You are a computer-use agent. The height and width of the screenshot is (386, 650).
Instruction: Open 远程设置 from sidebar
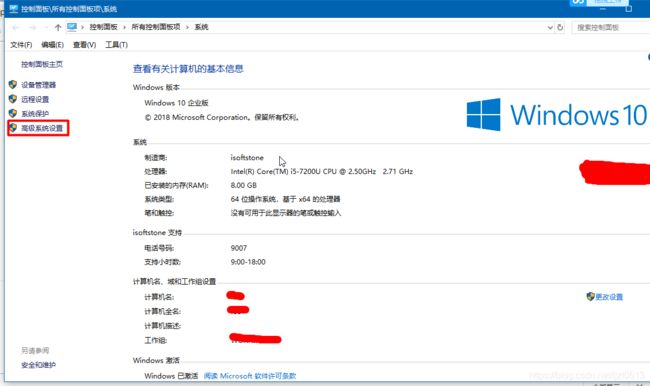click(35, 100)
